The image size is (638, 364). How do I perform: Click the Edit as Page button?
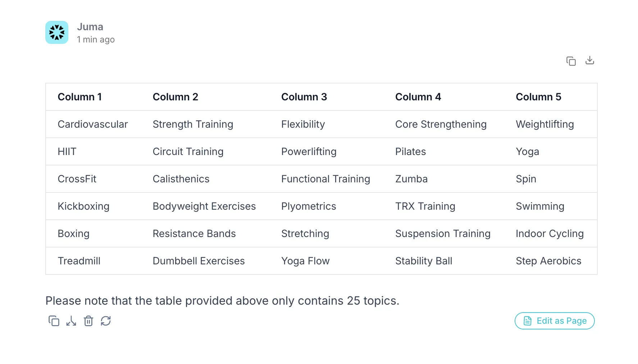coord(555,321)
